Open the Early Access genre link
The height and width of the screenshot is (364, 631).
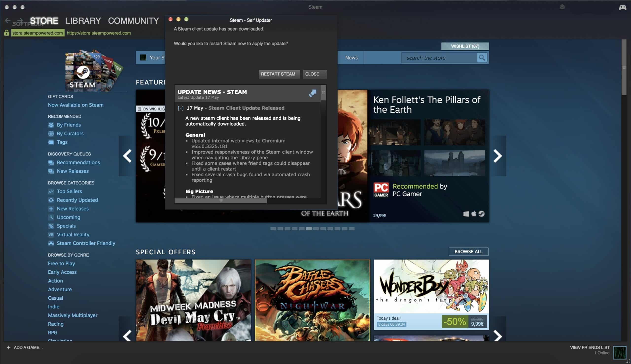pos(62,272)
